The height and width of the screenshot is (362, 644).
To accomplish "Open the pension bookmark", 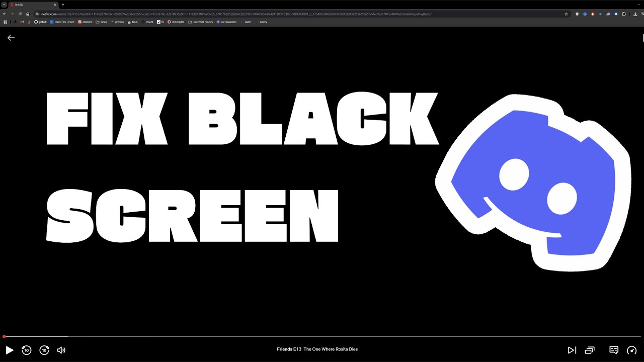I will (x=117, y=22).
